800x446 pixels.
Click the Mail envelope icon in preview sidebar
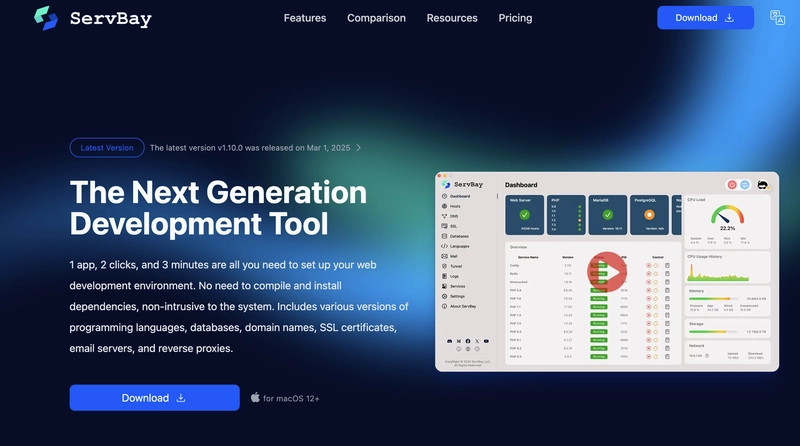(444, 256)
